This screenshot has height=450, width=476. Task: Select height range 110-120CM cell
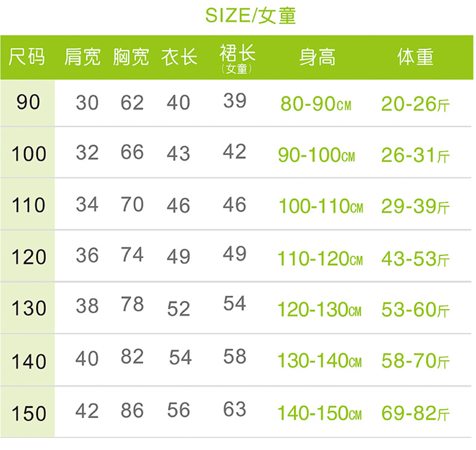point(320,258)
